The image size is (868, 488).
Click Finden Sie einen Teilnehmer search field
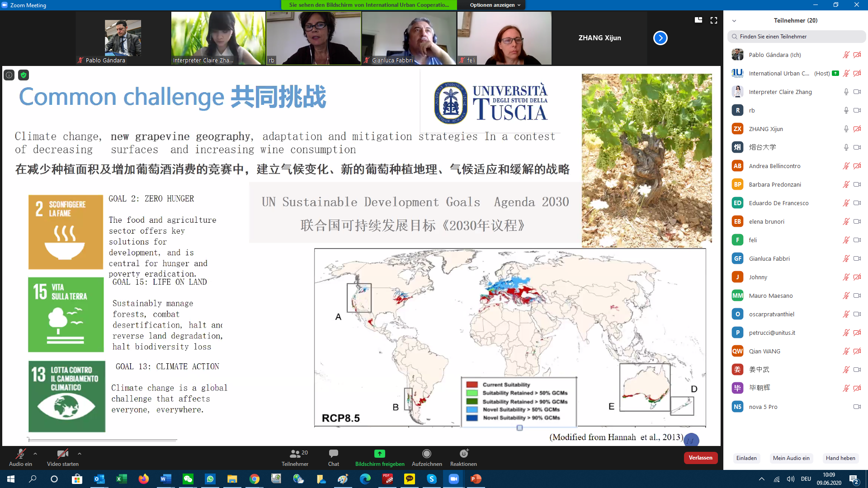click(x=797, y=37)
